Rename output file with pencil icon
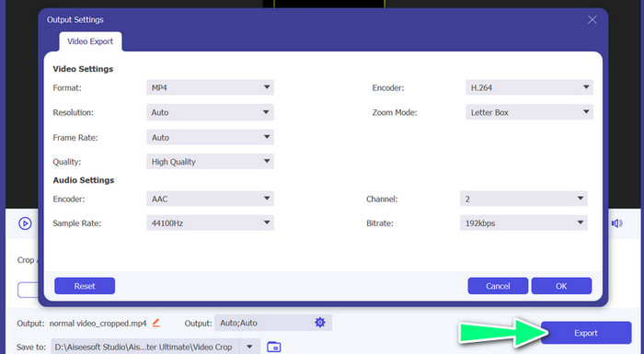 tap(156, 323)
